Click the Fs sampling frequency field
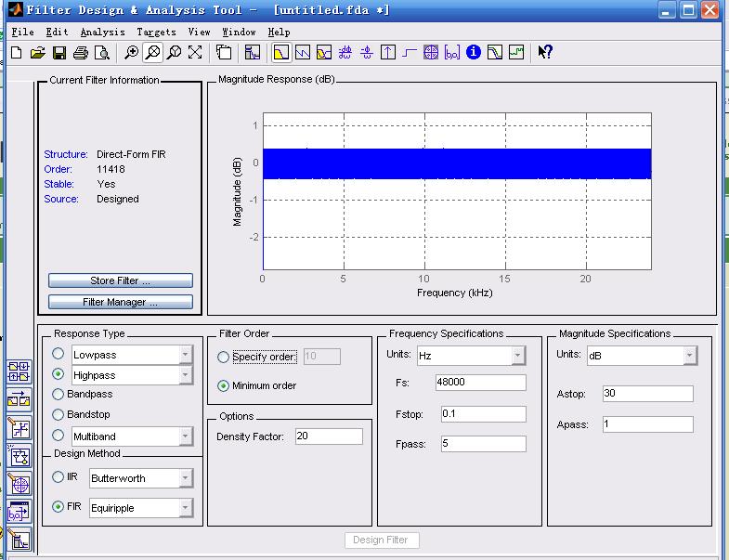The width and height of the screenshot is (729, 560). (x=481, y=383)
